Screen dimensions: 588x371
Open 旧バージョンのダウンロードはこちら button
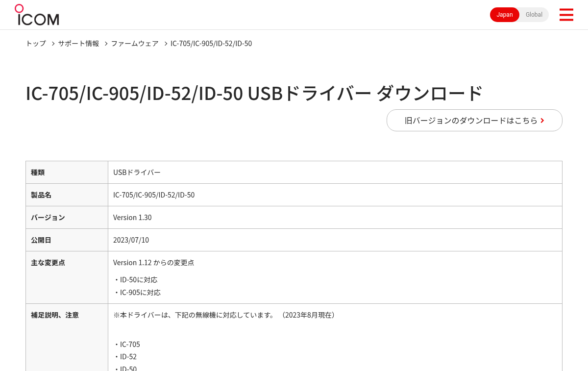[x=474, y=120]
